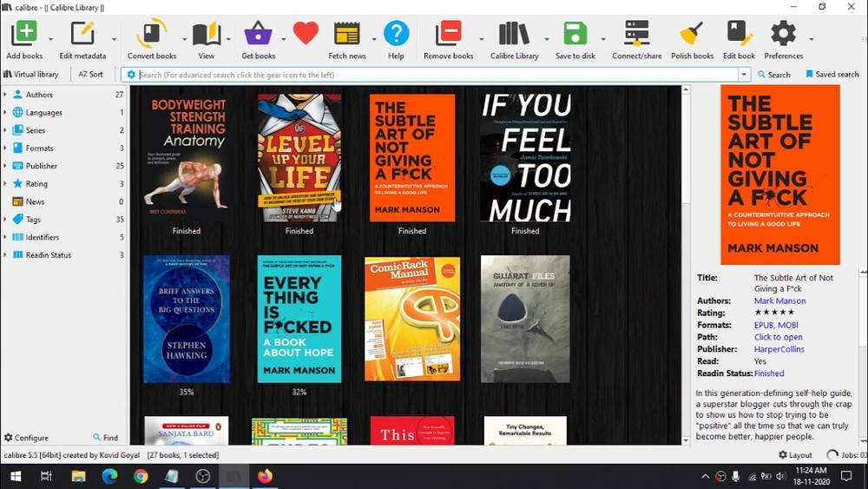
Task: Click the Remove books icon
Action: tap(449, 34)
